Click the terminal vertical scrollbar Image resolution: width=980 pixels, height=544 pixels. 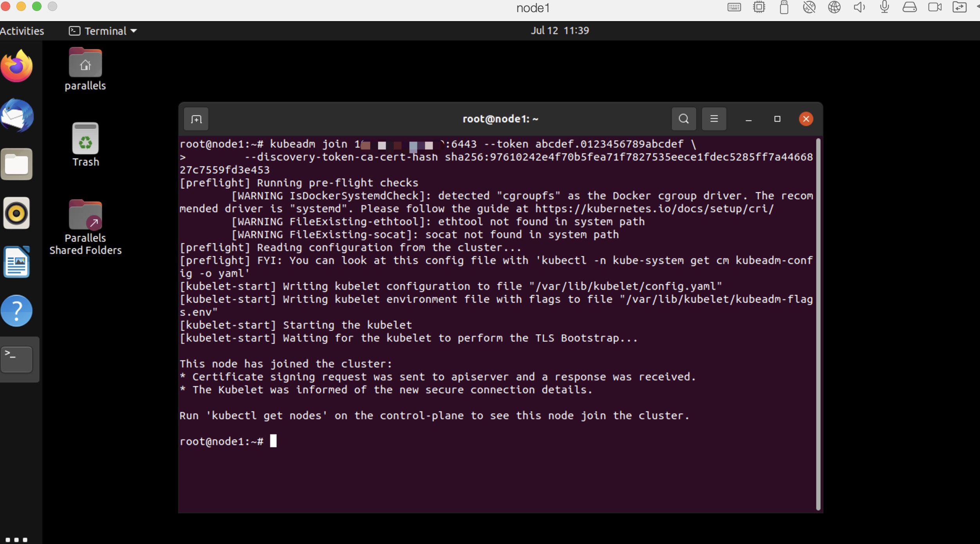(x=818, y=324)
